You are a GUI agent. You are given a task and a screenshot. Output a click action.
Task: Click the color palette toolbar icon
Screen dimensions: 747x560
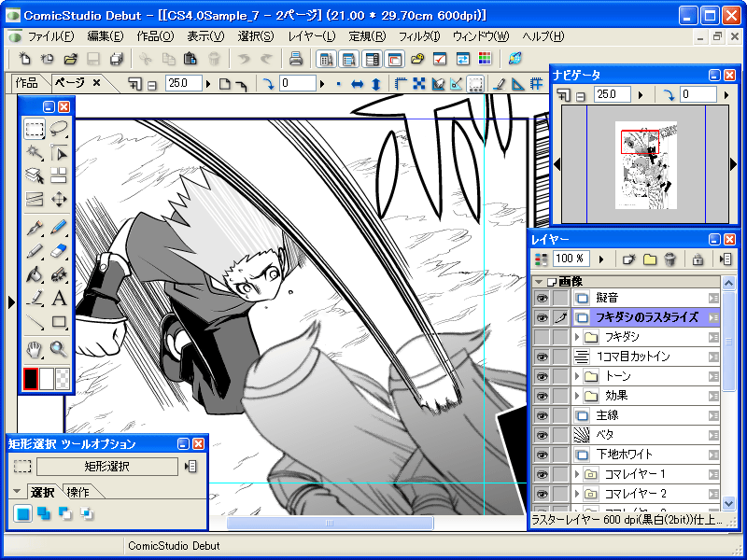coord(485,59)
